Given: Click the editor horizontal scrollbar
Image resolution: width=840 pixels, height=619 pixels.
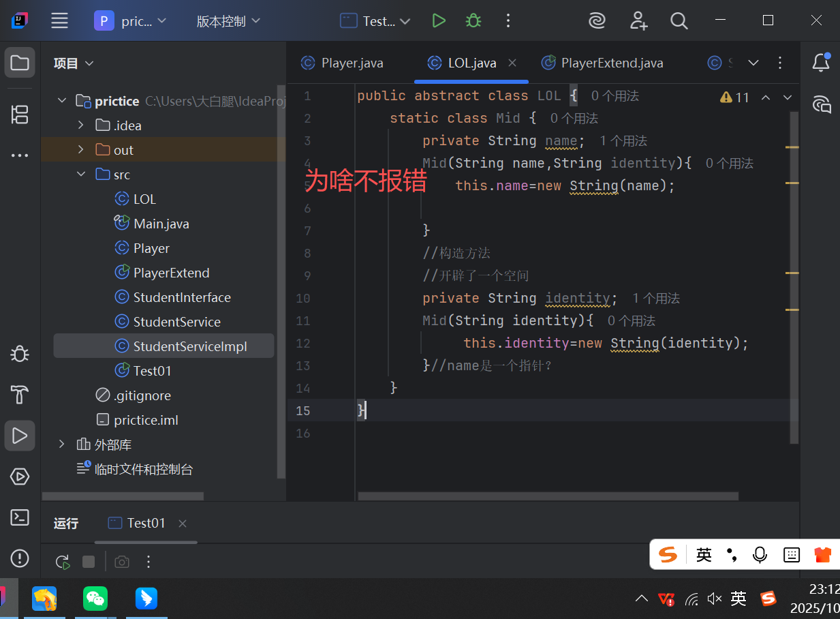Looking at the screenshot, I should pos(548,496).
